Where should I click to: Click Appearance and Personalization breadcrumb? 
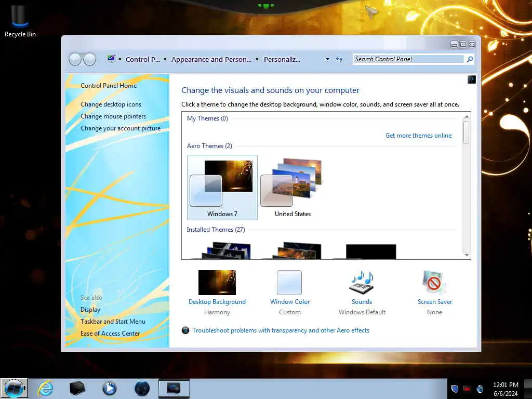[211, 59]
